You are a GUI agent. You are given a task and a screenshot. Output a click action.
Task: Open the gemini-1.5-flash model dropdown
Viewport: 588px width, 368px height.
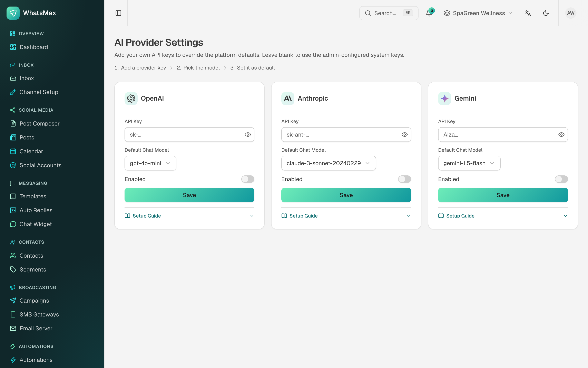coord(469,163)
